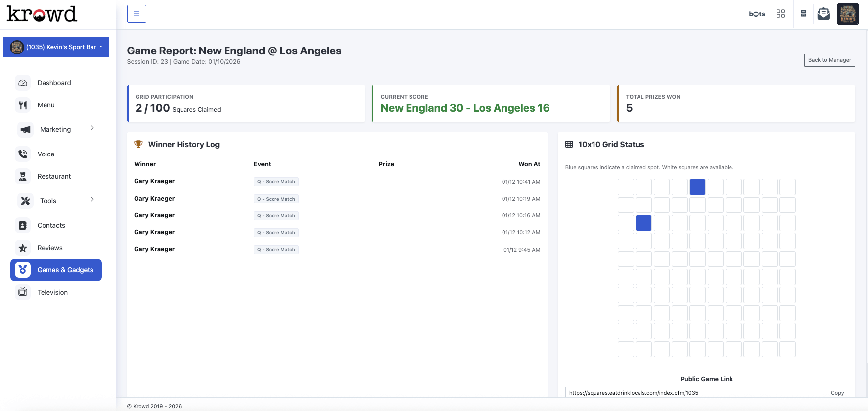The width and height of the screenshot is (868, 411).
Task: Copy the public game link
Action: coord(837,393)
